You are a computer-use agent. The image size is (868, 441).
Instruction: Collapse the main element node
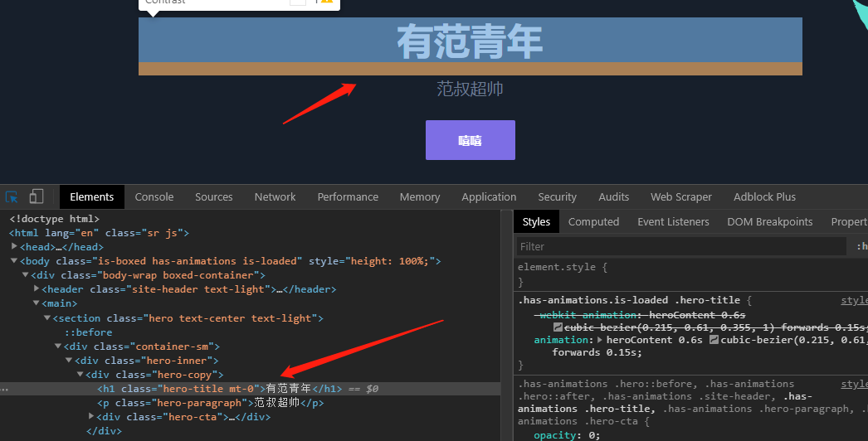[36, 303]
